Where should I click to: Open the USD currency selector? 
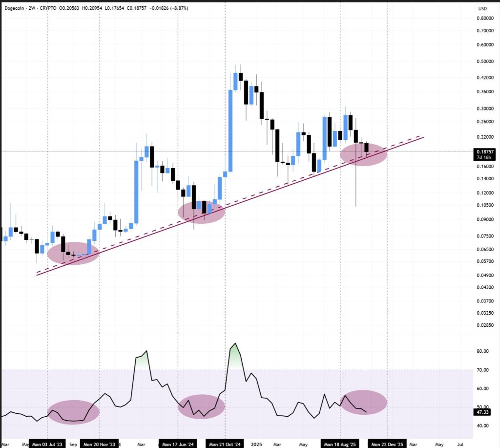(482, 8)
